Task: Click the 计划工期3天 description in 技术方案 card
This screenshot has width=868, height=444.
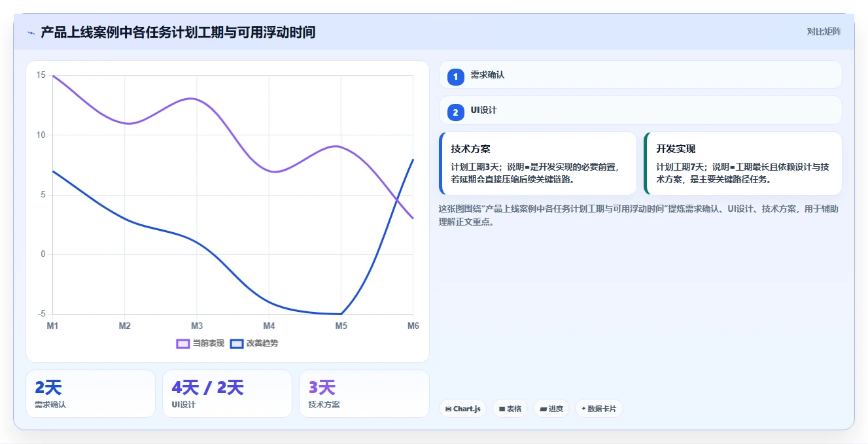Action: 535,173
